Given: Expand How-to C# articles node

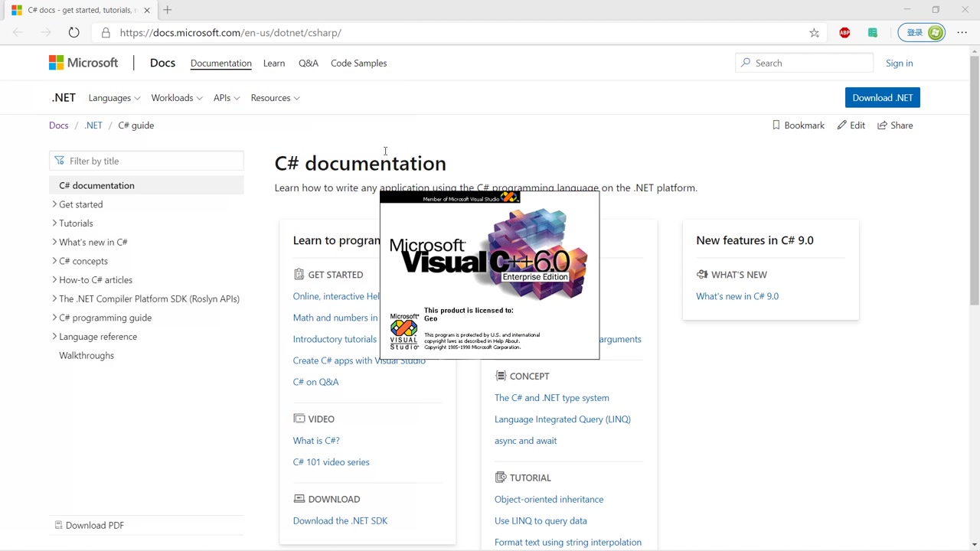Looking at the screenshot, I should click(x=54, y=280).
